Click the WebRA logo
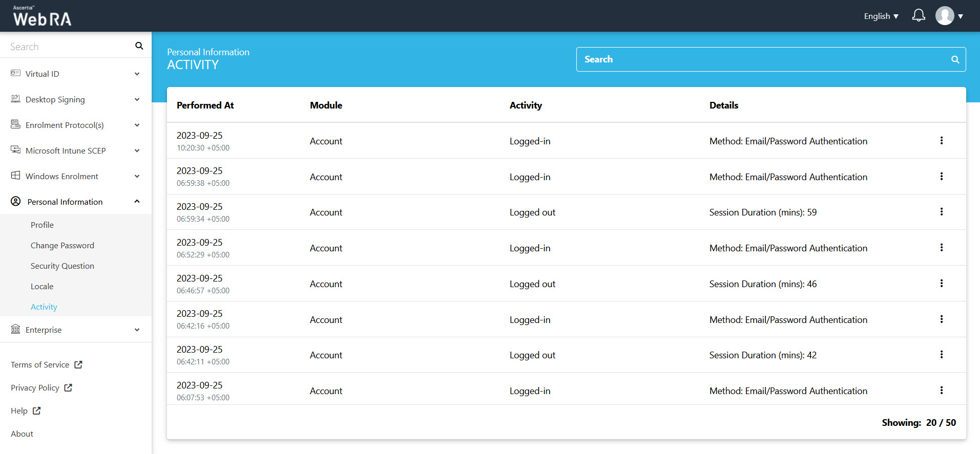 [x=42, y=16]
